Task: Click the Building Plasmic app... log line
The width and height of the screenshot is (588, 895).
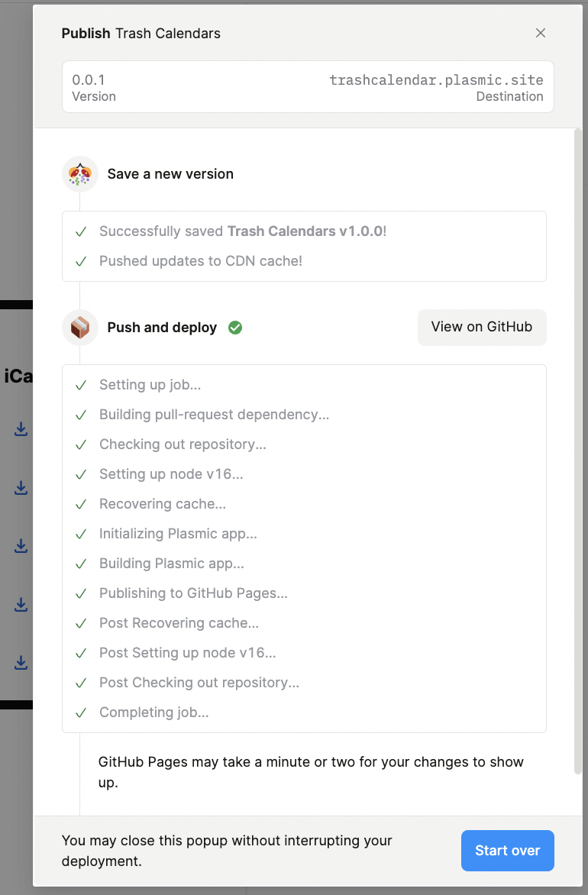Action: pos(172,564)
